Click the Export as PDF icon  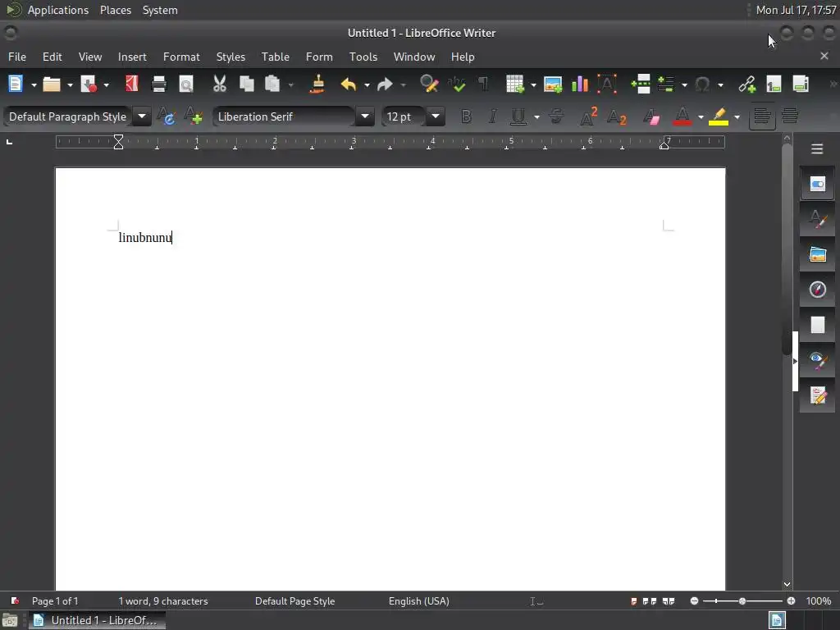click(x=132, y=84)
